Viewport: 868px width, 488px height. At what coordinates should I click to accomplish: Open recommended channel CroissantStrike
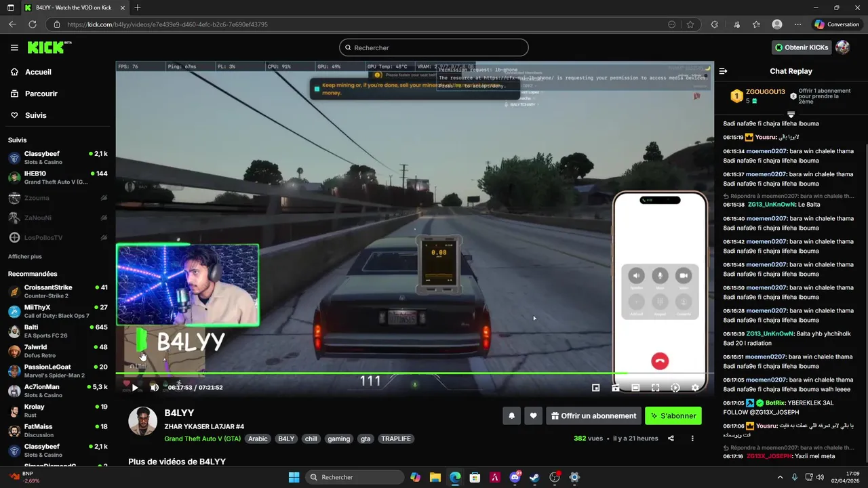[x=58, y=291]
